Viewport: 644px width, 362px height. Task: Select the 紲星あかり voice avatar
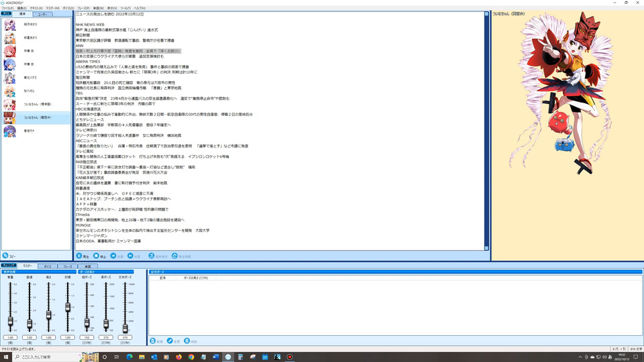10,38
